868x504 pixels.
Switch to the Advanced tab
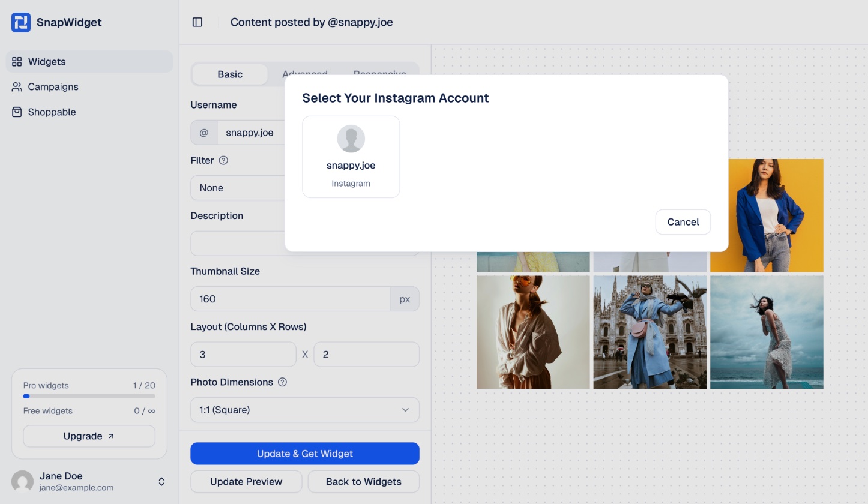pyautogui.click(x=305, y=74)
